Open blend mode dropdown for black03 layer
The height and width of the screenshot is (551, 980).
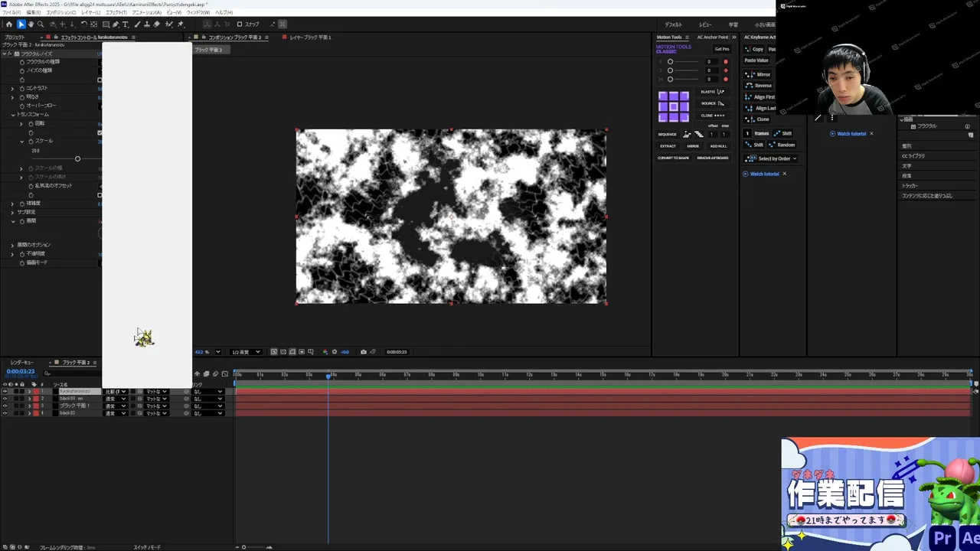coord(116,399)
